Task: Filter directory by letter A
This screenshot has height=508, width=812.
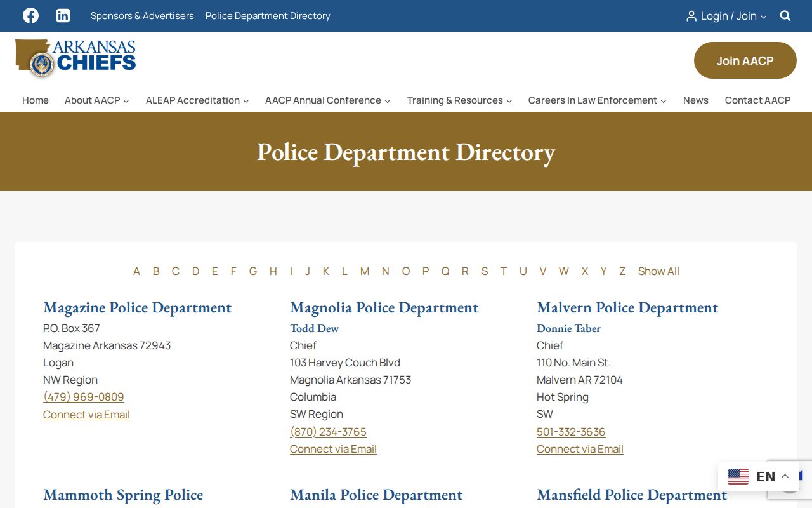Action: (136, 271)
